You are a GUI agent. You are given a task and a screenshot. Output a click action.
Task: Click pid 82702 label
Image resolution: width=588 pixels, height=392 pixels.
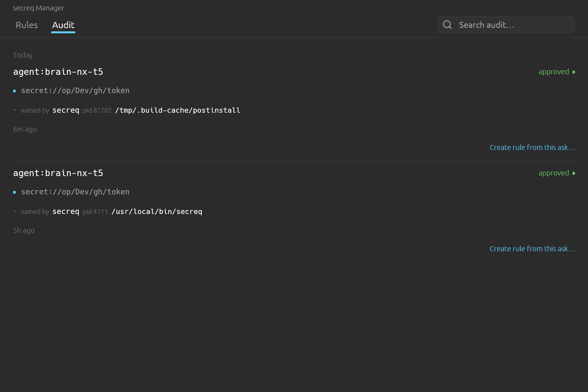click(97, 110)
